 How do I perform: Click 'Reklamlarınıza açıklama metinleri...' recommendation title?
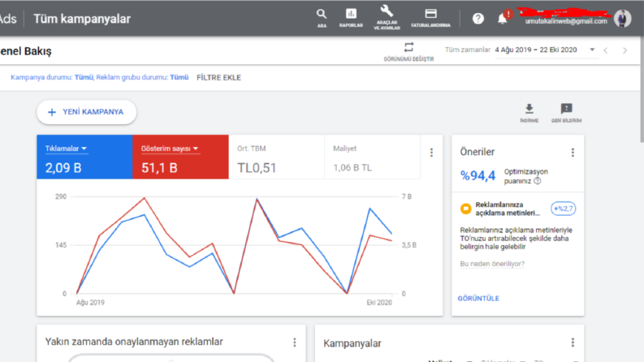tap(508, 209)
